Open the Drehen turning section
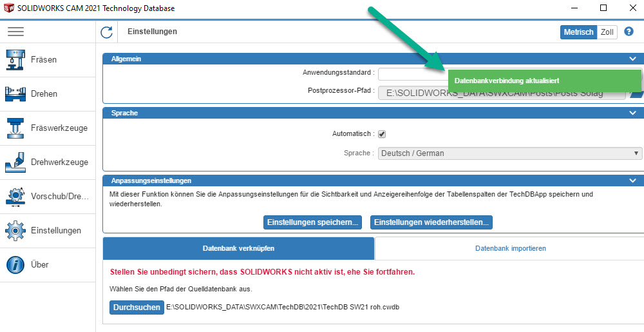 tap(44, 94)
